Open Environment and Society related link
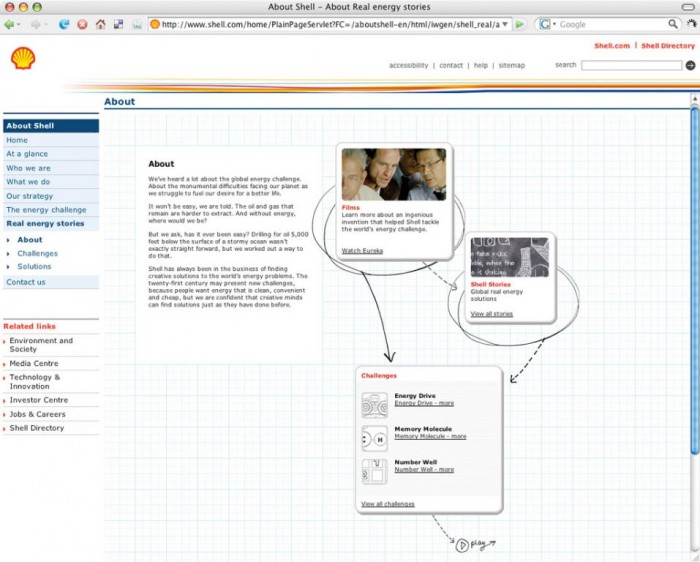The width and height of the screenshot is (700, 562). (41, 345)
